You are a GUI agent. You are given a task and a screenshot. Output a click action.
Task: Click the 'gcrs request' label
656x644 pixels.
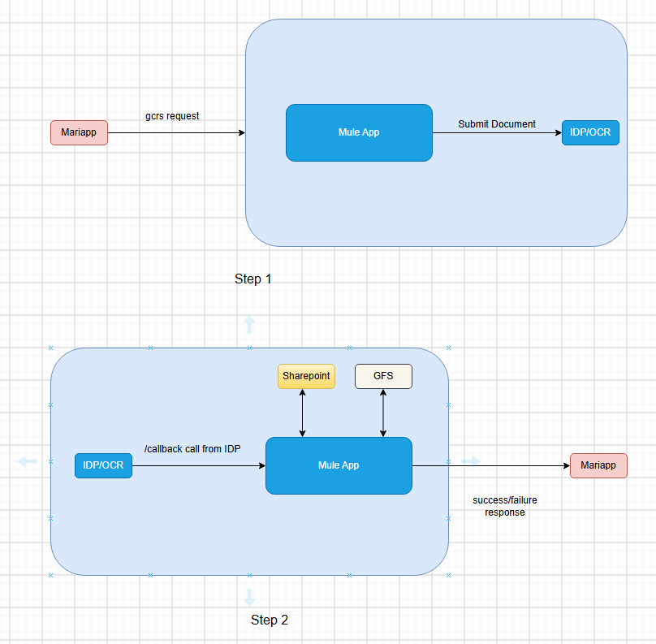point(172,116)
